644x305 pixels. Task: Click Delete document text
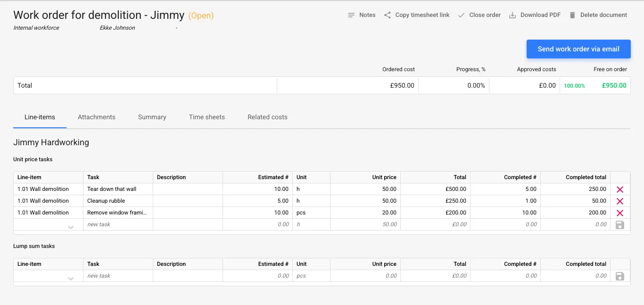click(603, 15)
